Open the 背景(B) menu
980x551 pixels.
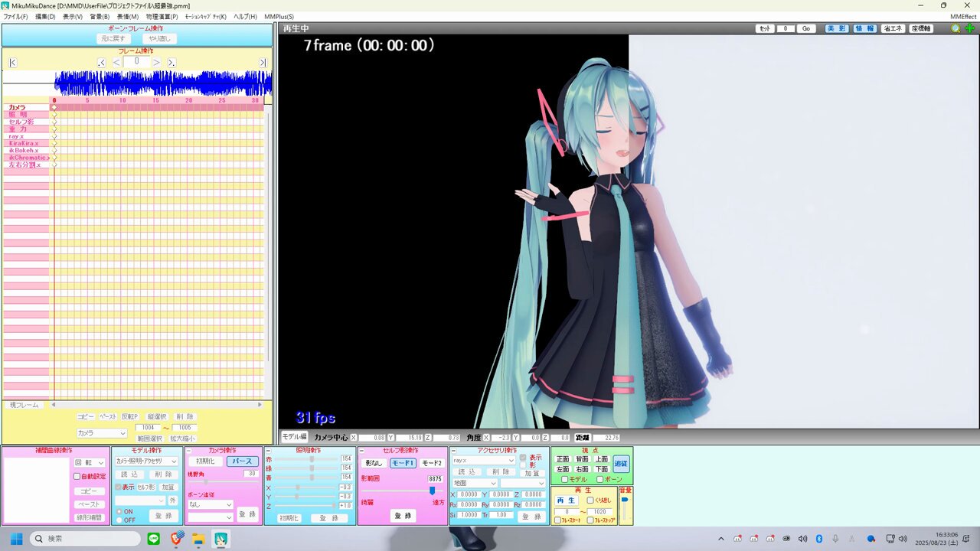pos(100,16)
